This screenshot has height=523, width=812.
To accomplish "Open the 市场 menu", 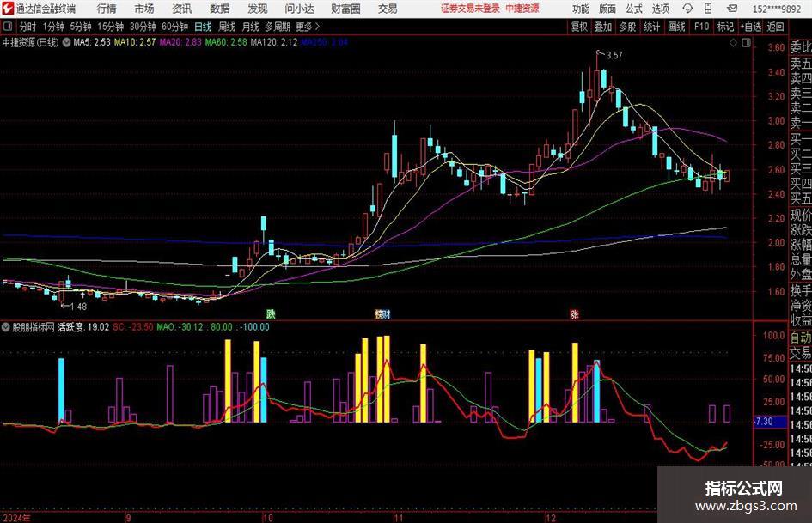I will coord(144,9).
